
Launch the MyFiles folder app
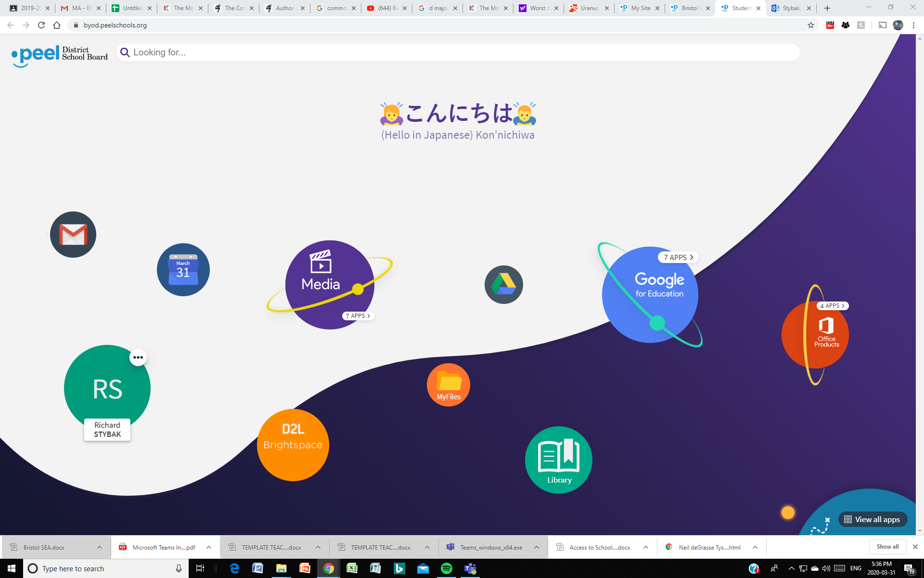(x=449, y=384)
